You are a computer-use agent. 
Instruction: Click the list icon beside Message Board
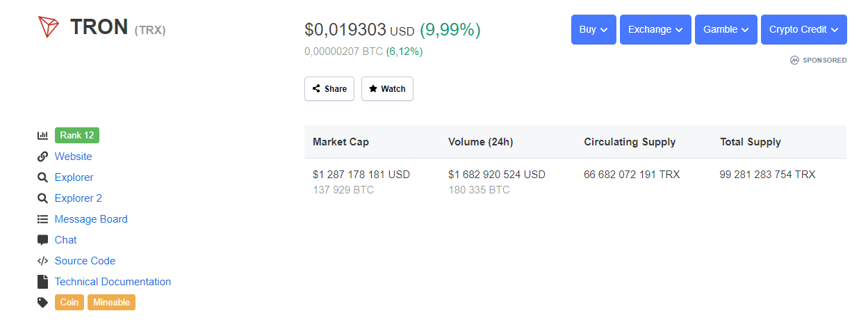click(42, 219)
